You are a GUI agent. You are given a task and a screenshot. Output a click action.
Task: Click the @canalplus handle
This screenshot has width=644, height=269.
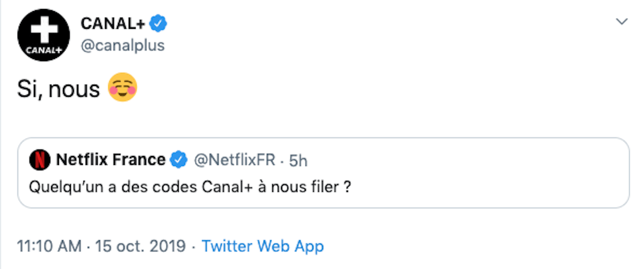[123, 45]
